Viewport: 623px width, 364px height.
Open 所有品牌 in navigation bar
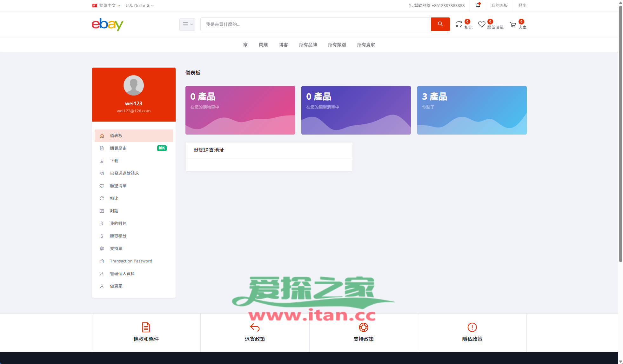click(308, 45)
